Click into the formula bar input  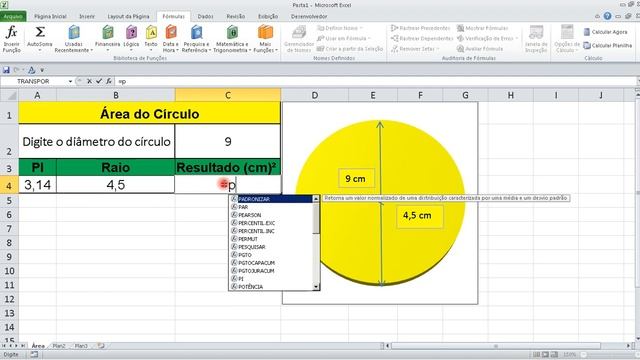click(x=376, y=82)
